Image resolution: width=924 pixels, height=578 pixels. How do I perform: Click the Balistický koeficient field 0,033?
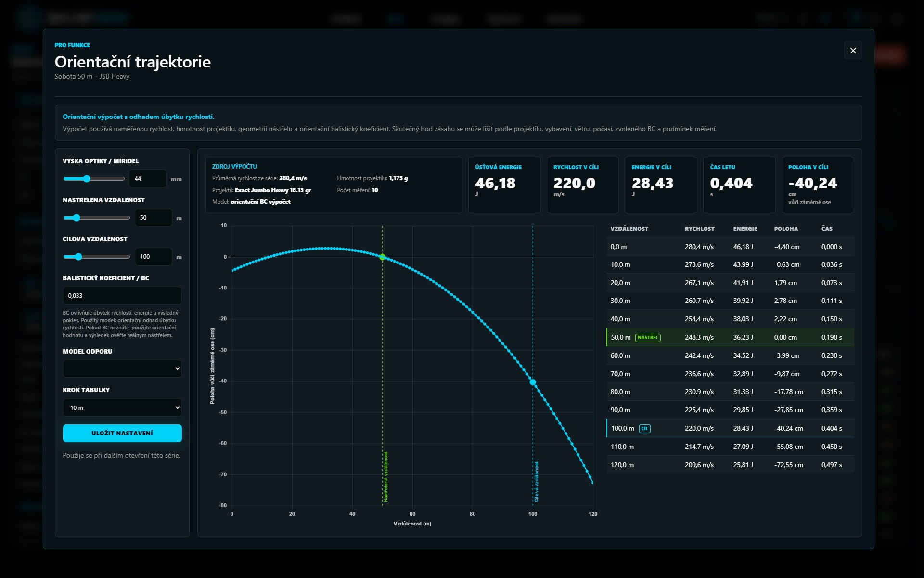122,296
